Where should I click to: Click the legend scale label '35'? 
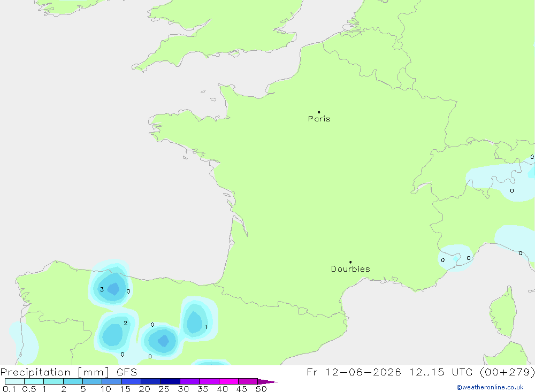(x=203, y=389)
